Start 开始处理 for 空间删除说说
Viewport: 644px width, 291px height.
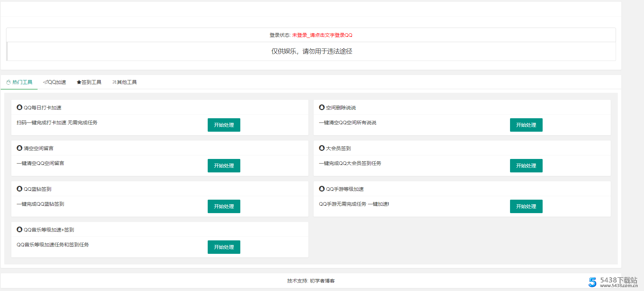pyautogui.click(x=526, y=125)
